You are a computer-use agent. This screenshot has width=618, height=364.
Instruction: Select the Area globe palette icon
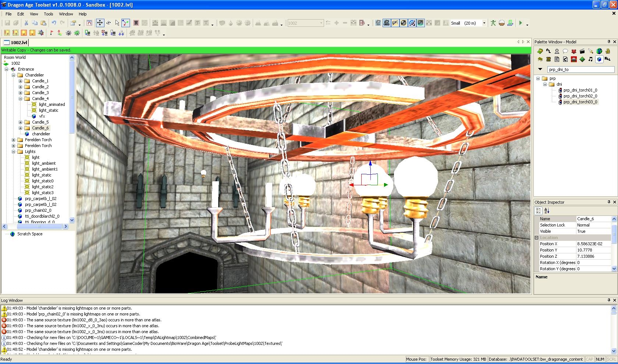coord(599,51)
